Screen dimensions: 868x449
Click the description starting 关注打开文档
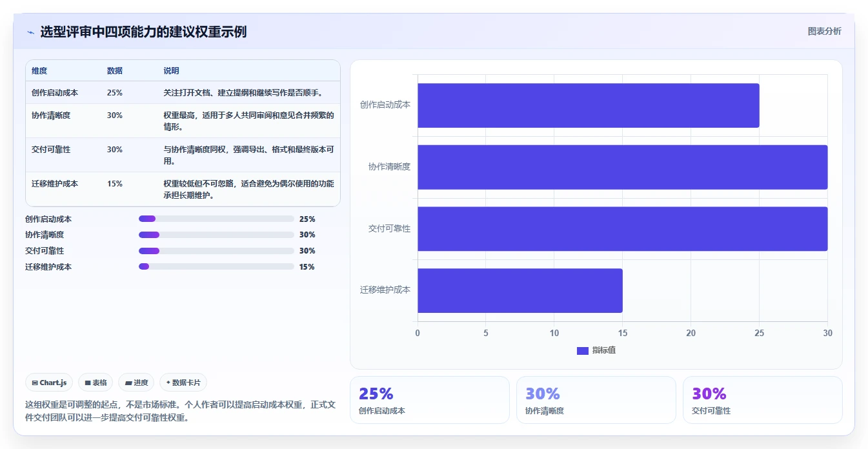(x=243, y=93)
